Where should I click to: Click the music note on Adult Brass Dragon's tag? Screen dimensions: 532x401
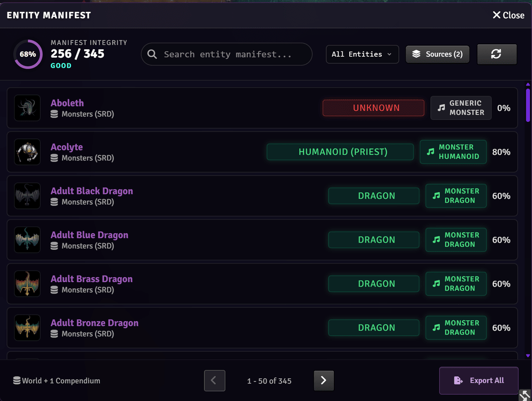click(x=436, y=283)
